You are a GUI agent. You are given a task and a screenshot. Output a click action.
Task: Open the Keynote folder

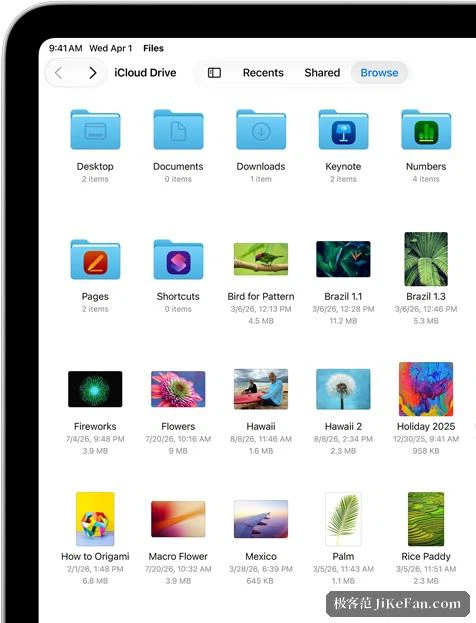[343, 130]
